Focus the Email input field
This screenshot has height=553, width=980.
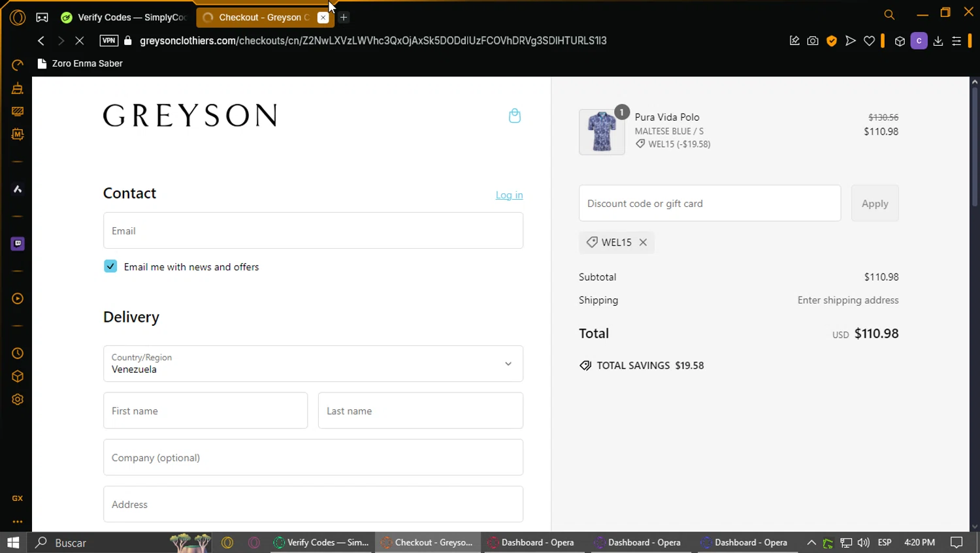(313, 230)
